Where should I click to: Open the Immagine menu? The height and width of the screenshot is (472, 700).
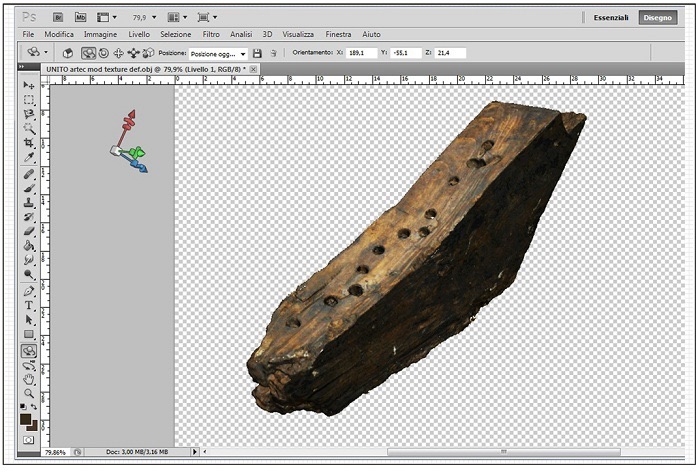tap(100, 34)
